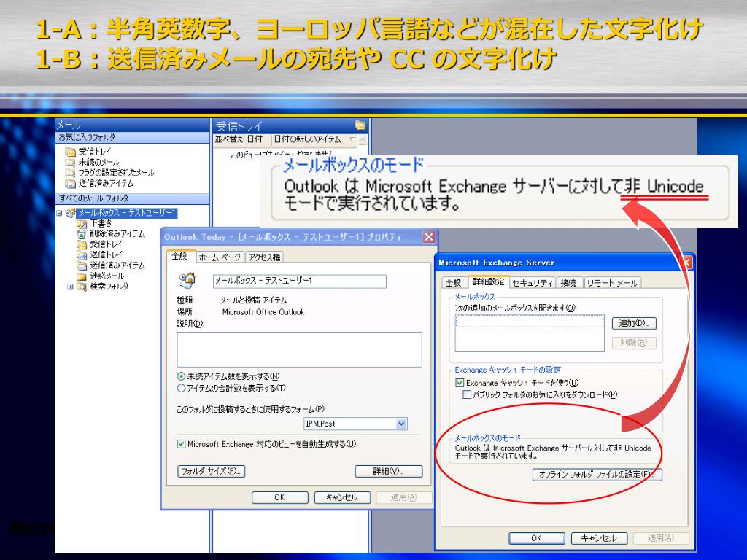Close the Outlook Today properties dialog

click(x=429, y=237)
